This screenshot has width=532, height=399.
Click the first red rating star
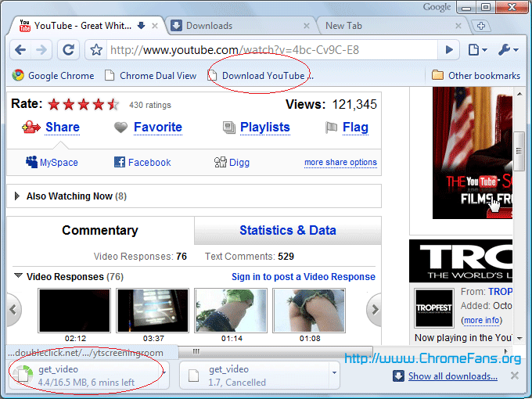pos(54,105)
